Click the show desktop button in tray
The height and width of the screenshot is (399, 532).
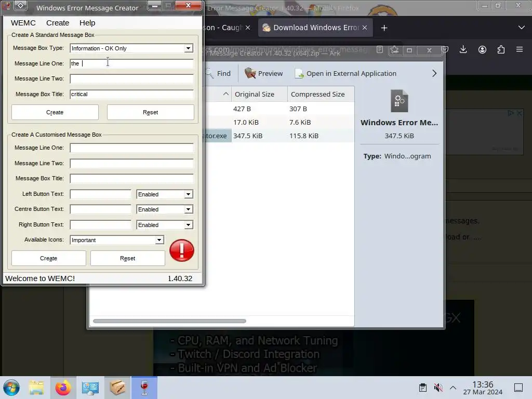(x=518, y=388)
